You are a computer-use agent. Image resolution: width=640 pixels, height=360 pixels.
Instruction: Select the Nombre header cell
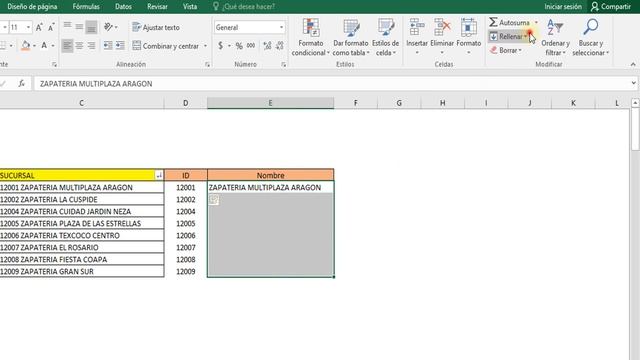(271, 175)
